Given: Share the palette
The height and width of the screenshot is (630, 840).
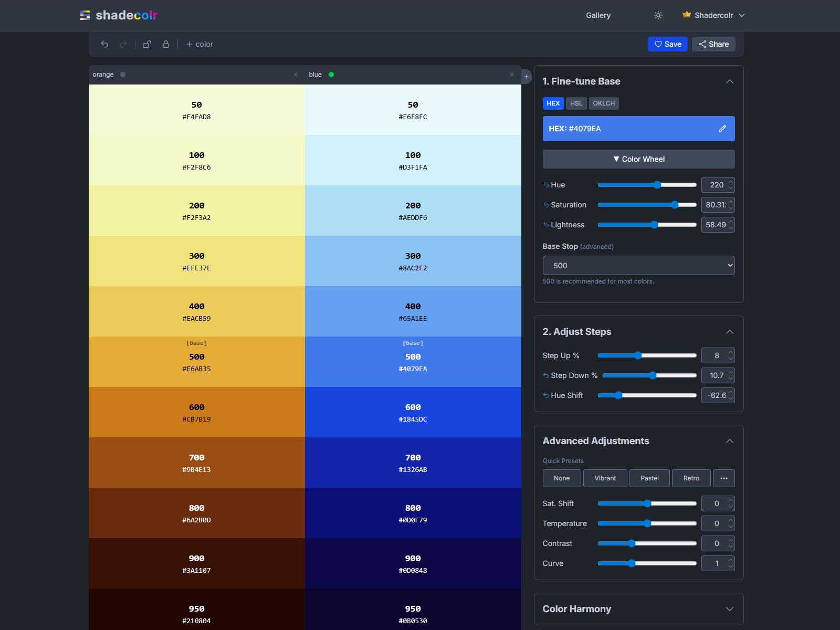Looking at the screenshot, I should tap(713, 44).
